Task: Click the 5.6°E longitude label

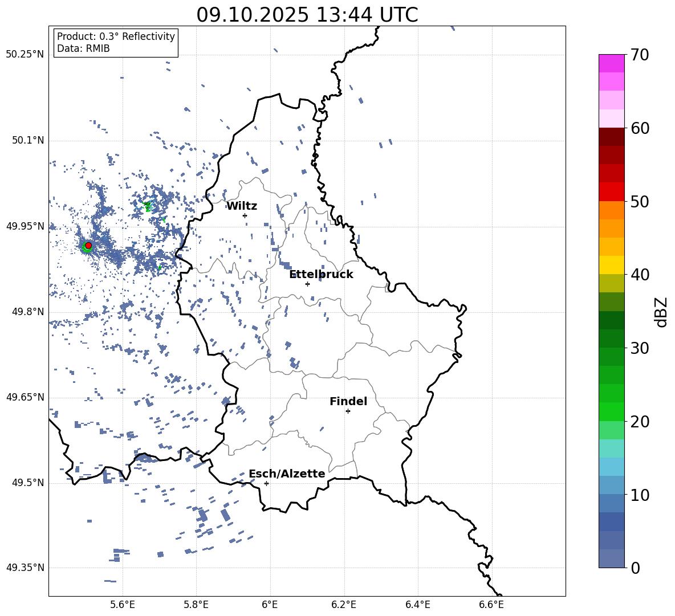Action: tap(123, 605)
